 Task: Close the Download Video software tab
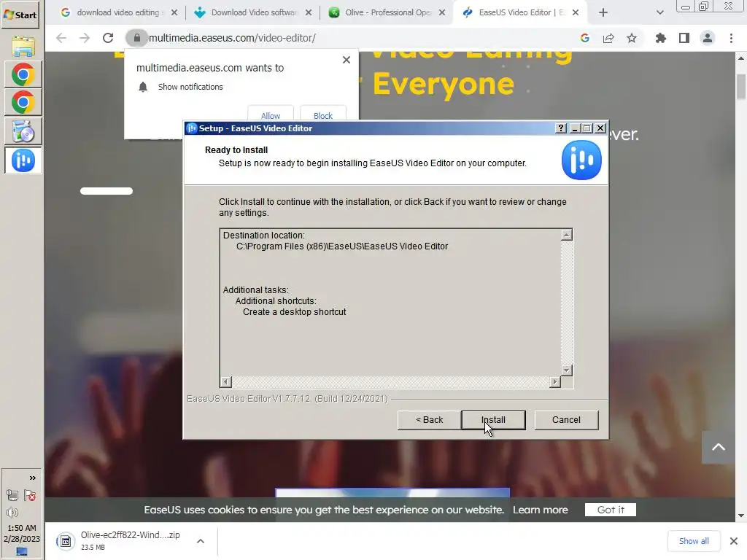click(x=309, y=12)
